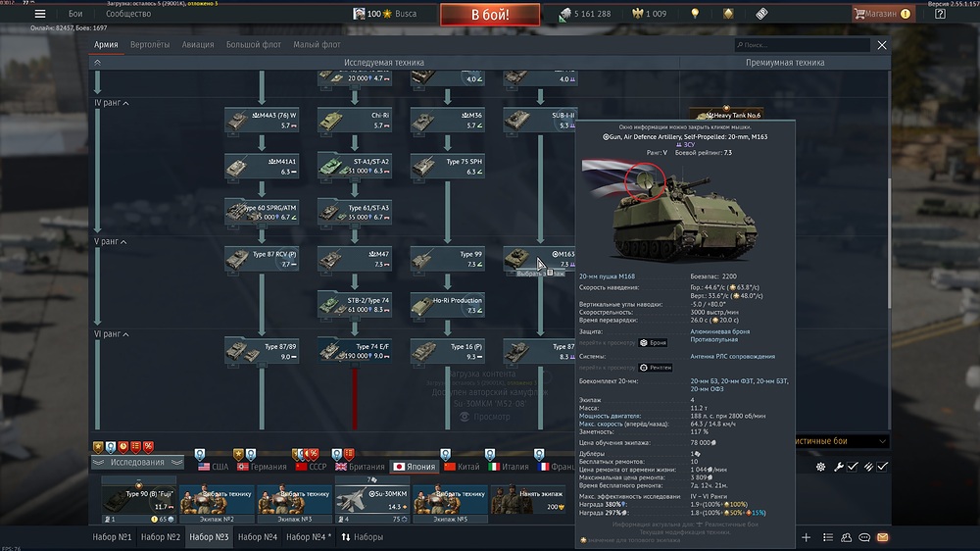The height and width of the screenshot is (551, 980).
Task: Click the plus icon in bottom bar
Action: tap(807, 537)
